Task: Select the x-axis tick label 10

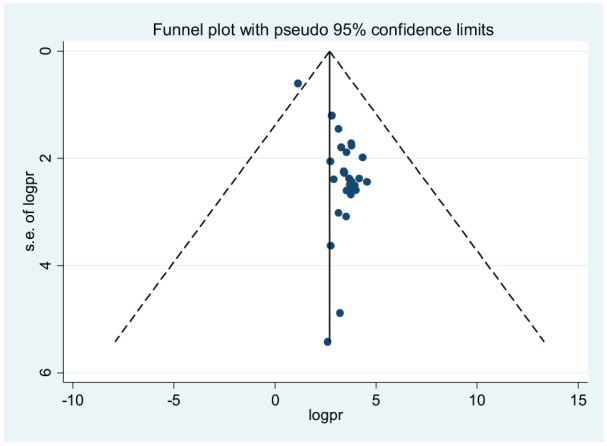Action: (x=477, y=400)
